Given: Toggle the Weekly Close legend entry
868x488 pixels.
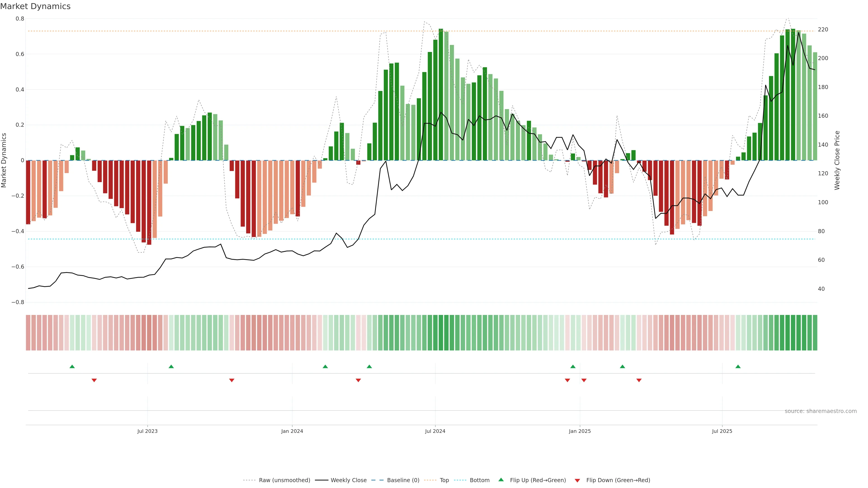Looking at the screenshot, I should tap(348, 480).
